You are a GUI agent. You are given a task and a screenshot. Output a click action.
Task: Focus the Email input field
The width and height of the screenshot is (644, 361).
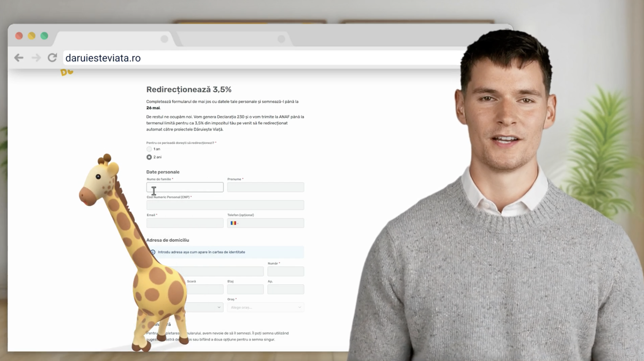click(185, 223)
